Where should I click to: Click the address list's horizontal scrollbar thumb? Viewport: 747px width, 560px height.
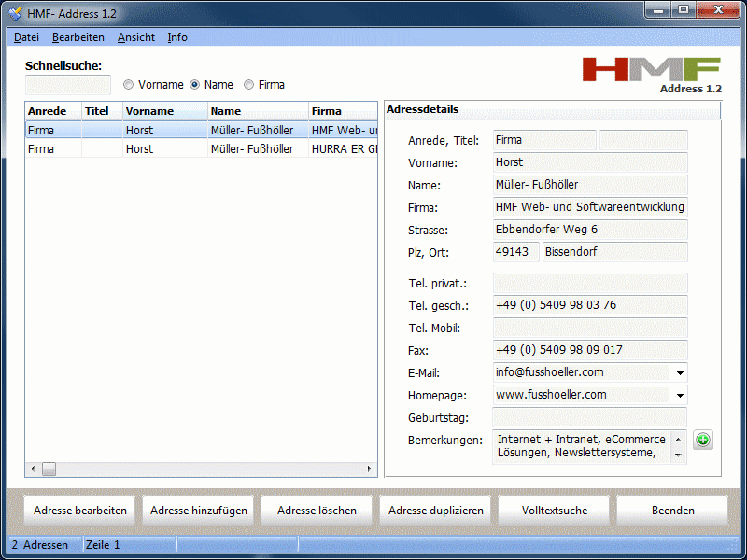49,469
